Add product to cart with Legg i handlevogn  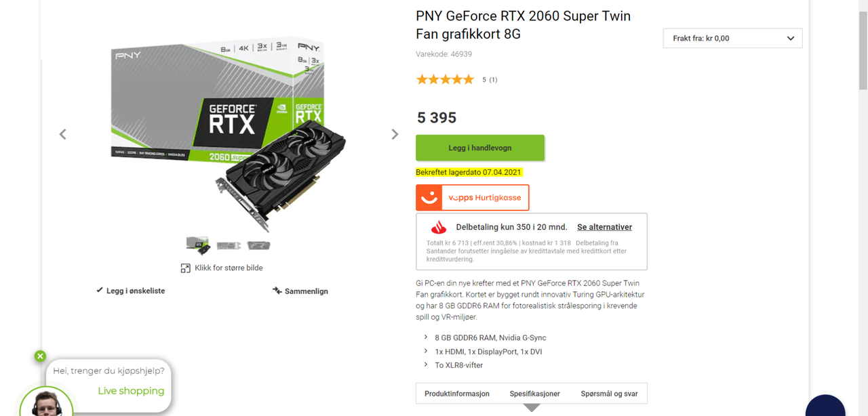coord(480,148)
